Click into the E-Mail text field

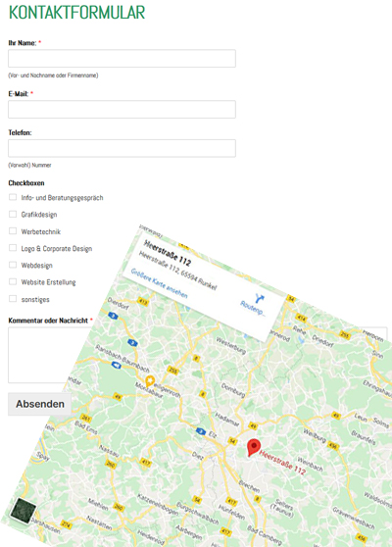click(122, 109)
